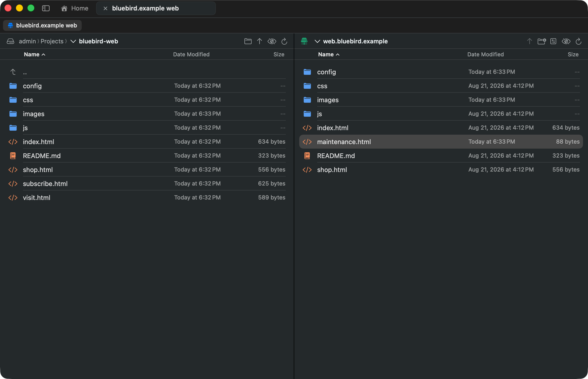
Task: Select the local config folder
Action: (147, 86)
